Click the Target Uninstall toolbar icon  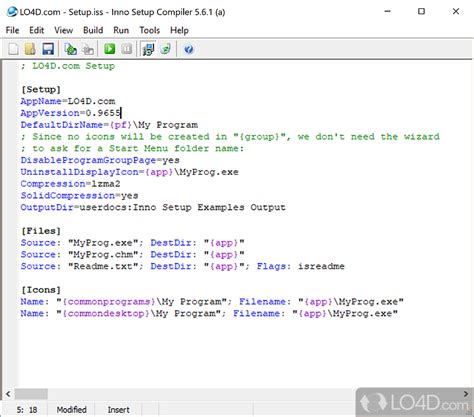(x=166, y=49)
